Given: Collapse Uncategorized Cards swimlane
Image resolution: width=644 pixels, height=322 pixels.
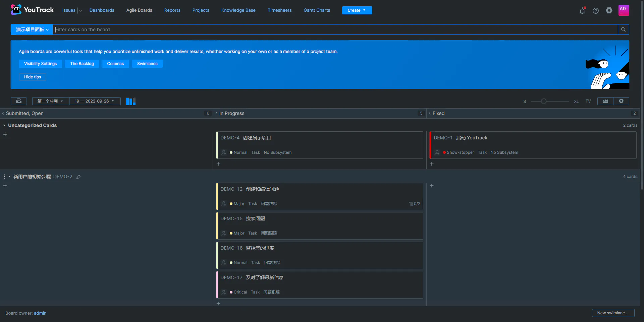Looking at the screenshot, I should click(x=4, y=125).
